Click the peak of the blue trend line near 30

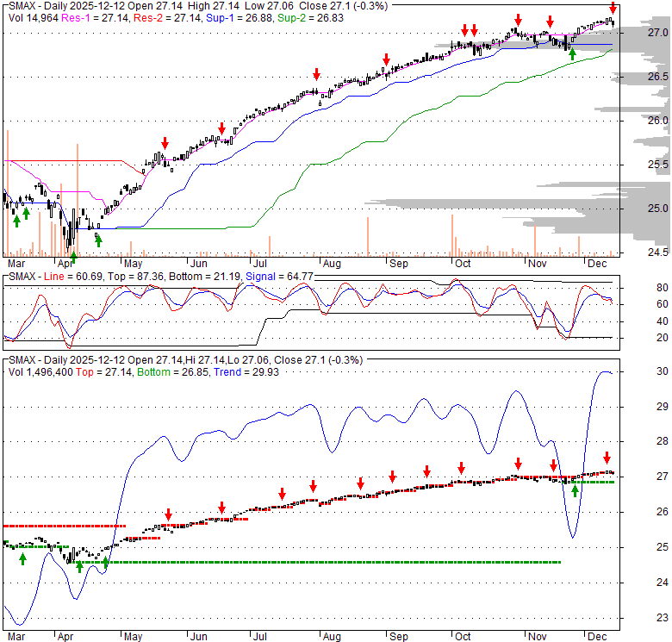coord(603,371)
